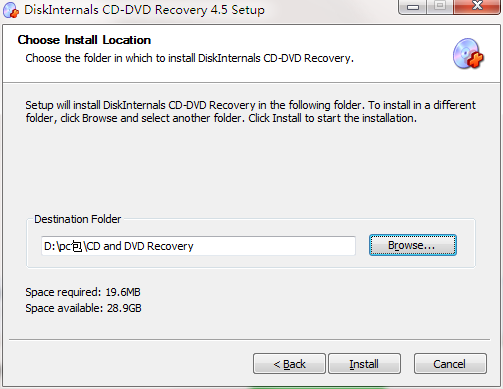Close the setup window with X
This screenshot has height=389, width=503.
click(477, 7)
